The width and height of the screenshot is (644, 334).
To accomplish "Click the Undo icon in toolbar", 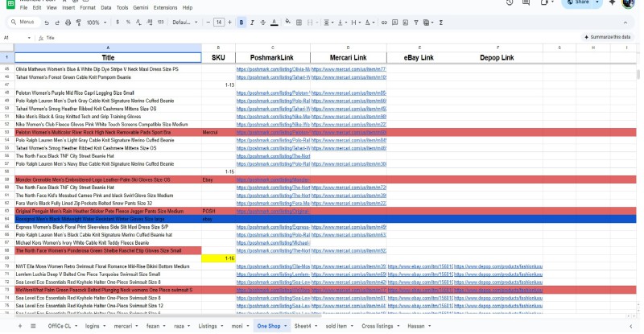I will (x=44, y=23).
